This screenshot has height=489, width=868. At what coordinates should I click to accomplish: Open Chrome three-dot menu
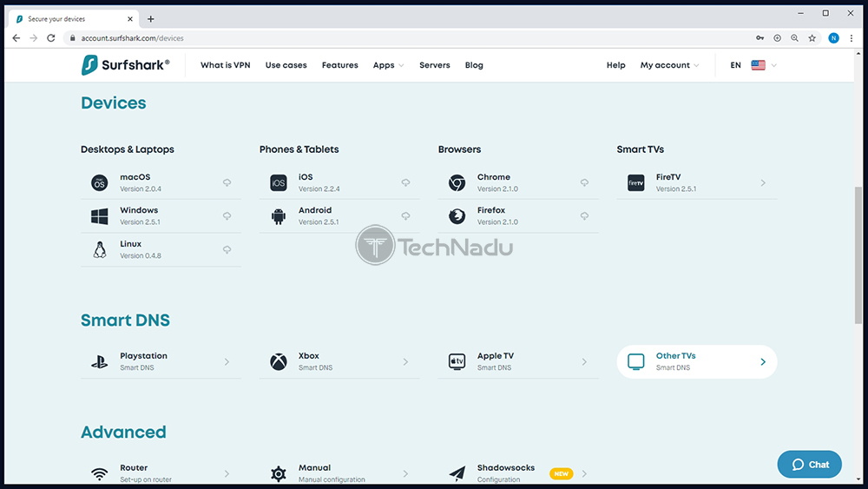(852, 37)
